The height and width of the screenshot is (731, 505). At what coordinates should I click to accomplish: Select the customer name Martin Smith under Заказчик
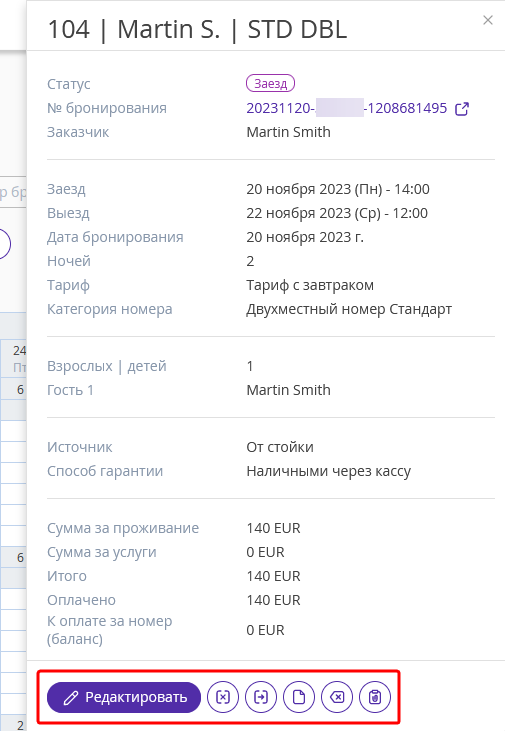pos(288,132)
